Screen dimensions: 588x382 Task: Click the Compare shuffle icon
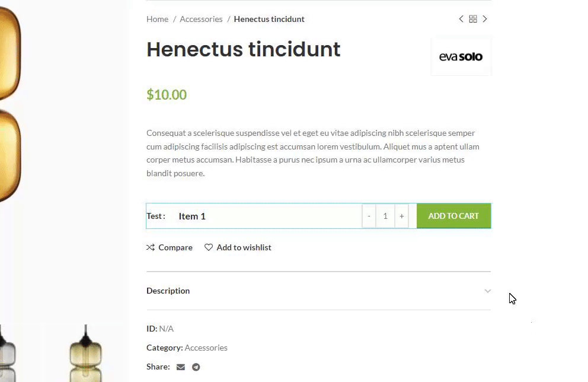(151, 247)
